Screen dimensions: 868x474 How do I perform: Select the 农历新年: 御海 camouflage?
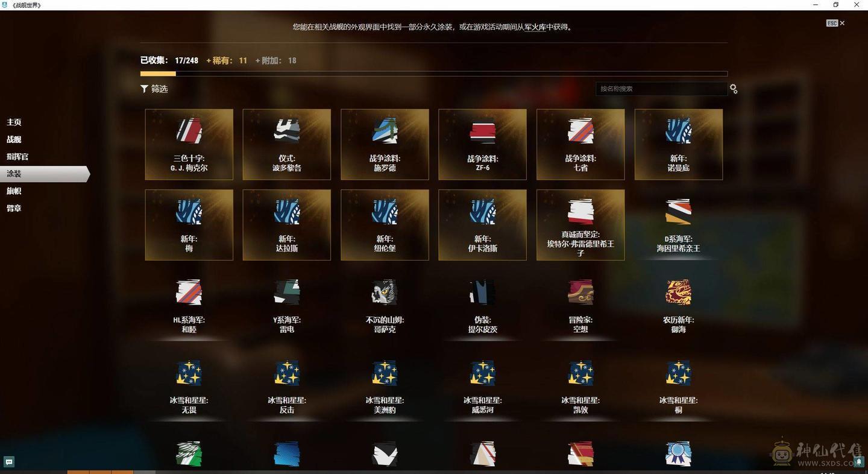coord(679,306)
